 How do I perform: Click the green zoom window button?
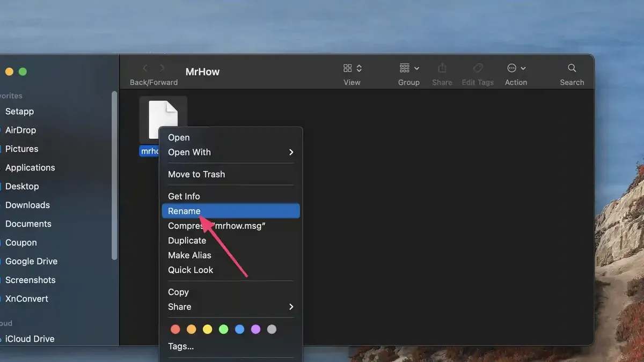point(23,71)
